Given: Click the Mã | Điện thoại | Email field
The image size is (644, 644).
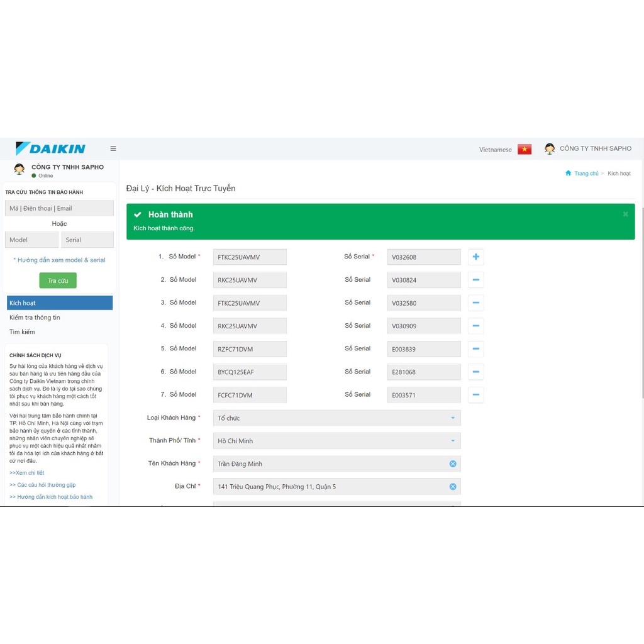Looking at the screenshot, I should point(59,208).
